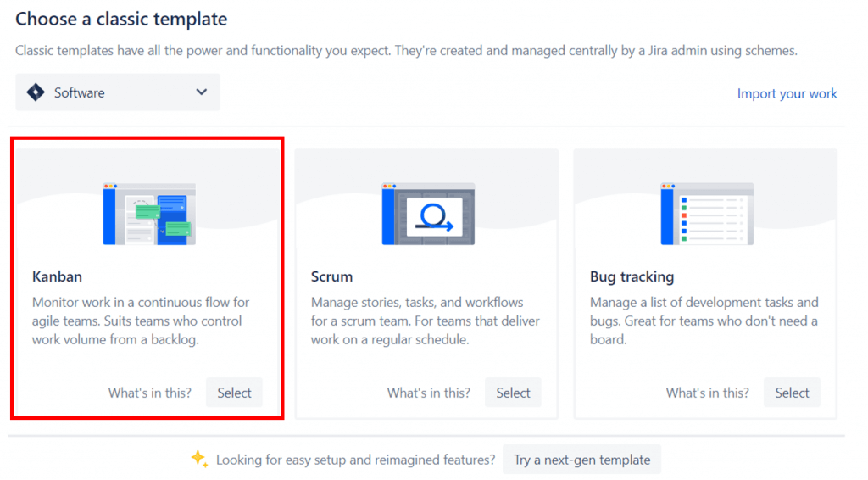
Task: Open What's in this? for Kanban
Action: (150, 393)
